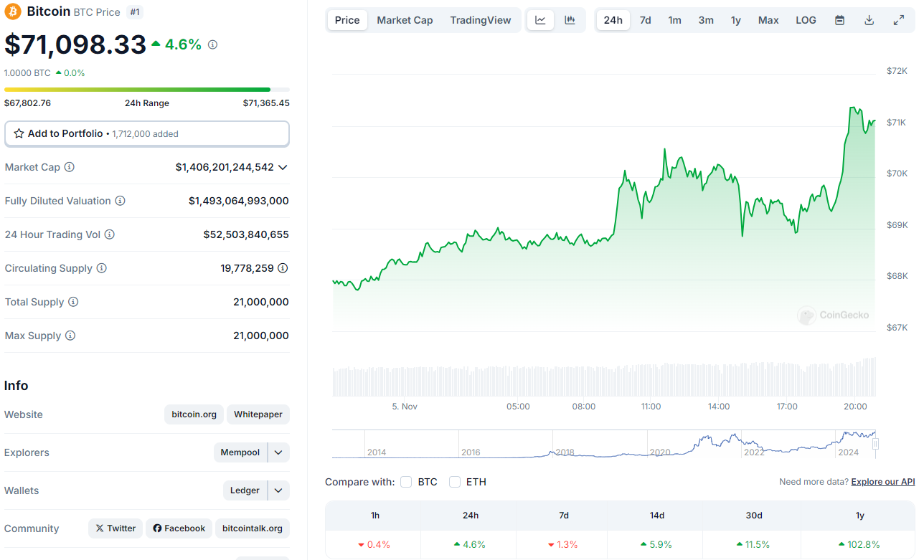Select the Max time range
The image size is (924, 560).
(768, 20)
